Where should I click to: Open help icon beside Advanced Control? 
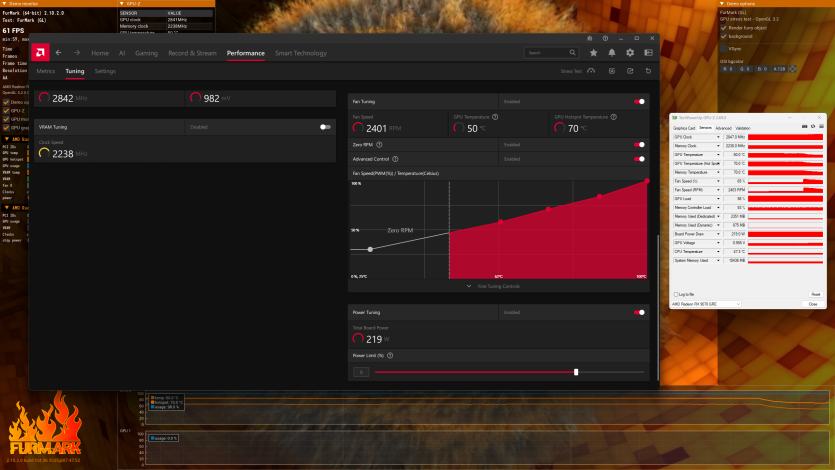[x=395, y=159]
